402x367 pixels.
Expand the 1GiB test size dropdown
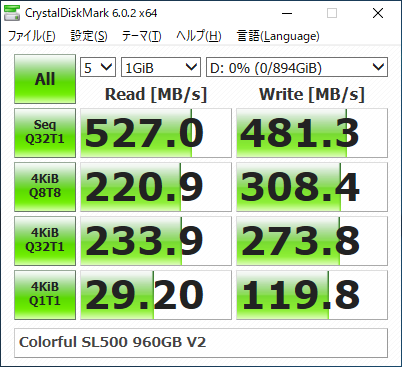161,68
